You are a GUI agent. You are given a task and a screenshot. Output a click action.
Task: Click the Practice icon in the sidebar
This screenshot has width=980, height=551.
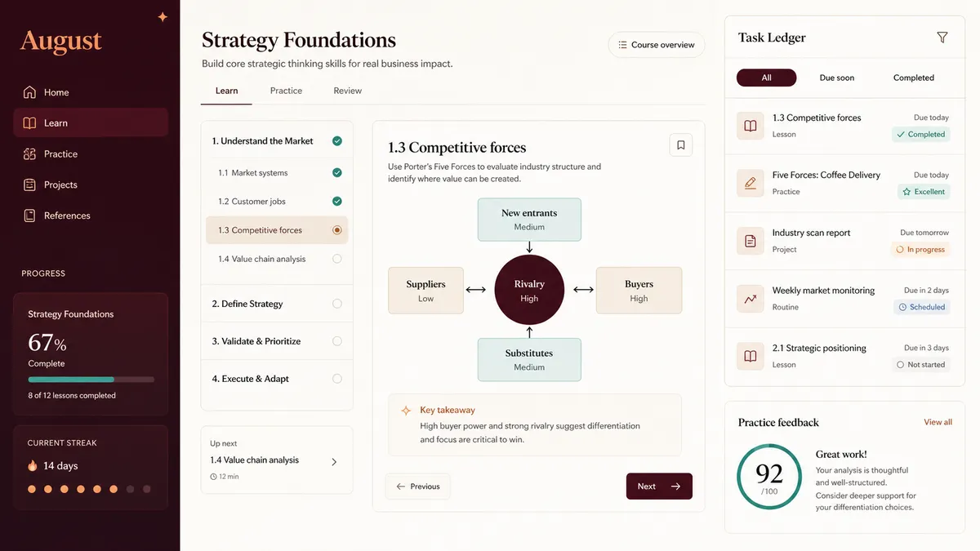30,153
